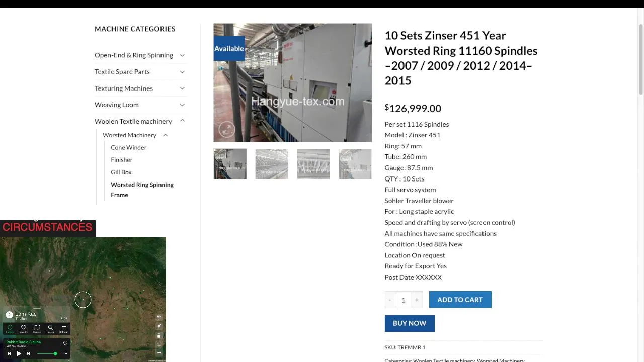Click the 'Sohler Traveller blower' text
Screen dimensions: 644x362
[419, 201]
